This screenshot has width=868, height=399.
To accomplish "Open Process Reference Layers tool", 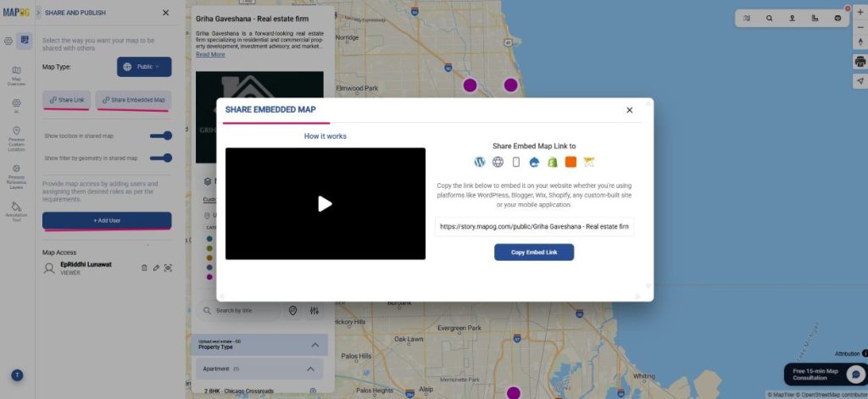I will (x=16, y=176).
